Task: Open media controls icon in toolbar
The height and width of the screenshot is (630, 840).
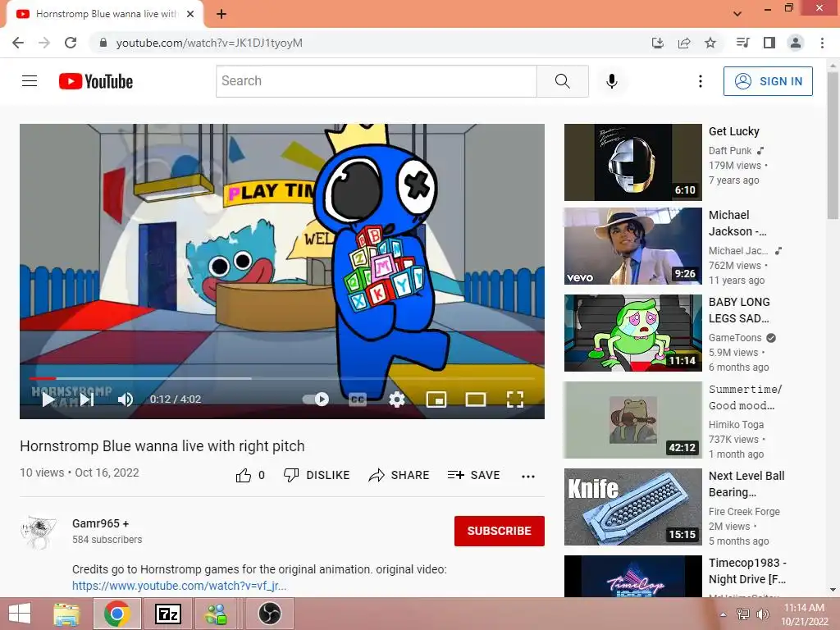Action: coord(743,43)
